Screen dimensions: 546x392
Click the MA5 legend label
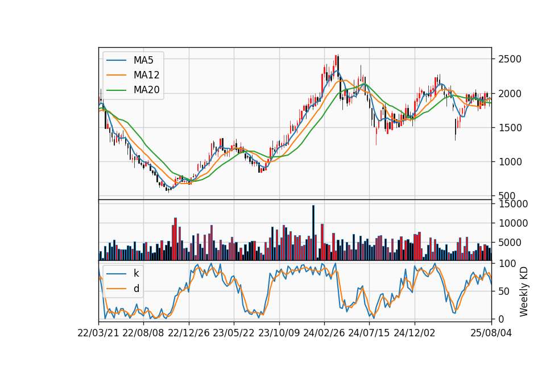click(x=143, y=60)
